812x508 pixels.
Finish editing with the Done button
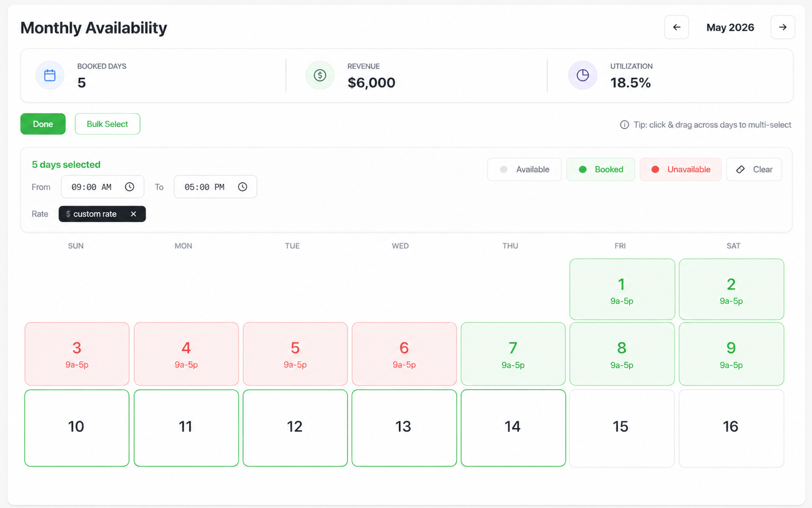(x=43, y=124)
